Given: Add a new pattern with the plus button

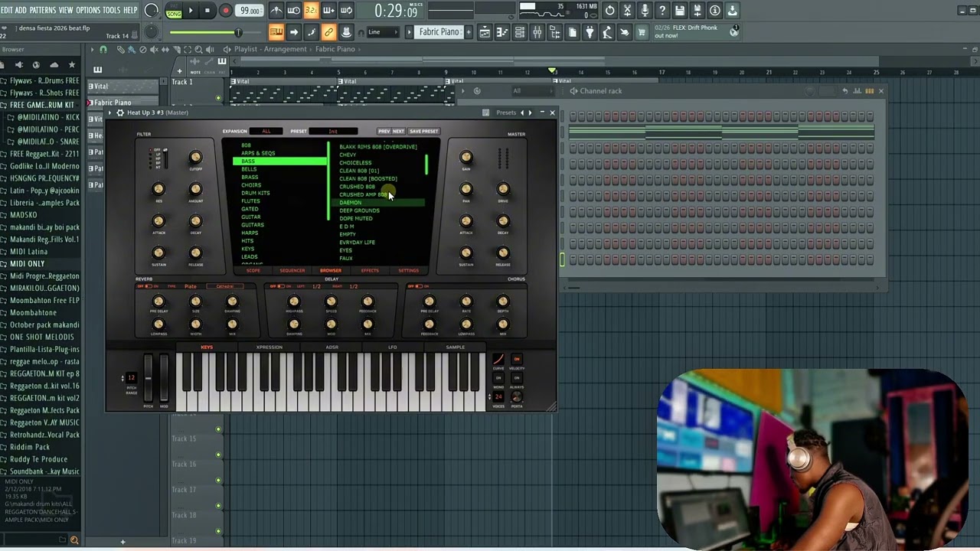Looking at the screenshot, I should coord(469,32).
